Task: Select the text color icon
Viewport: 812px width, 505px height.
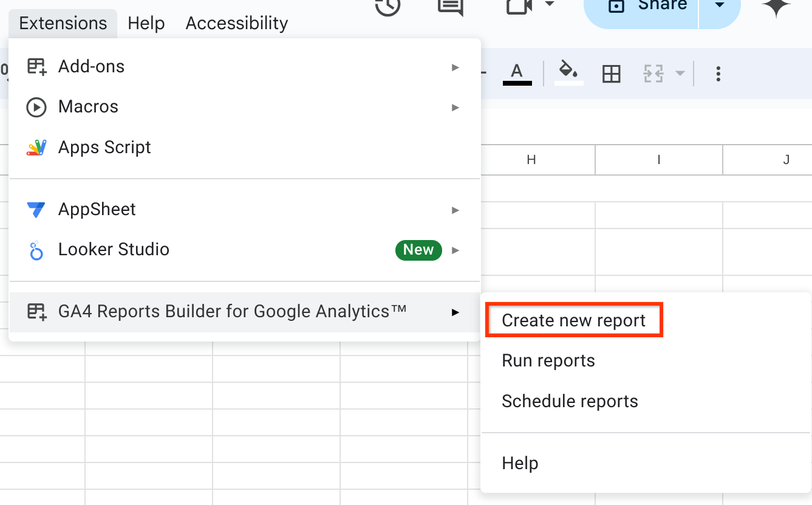Action: pyautogui.click(x=516, y=73)
